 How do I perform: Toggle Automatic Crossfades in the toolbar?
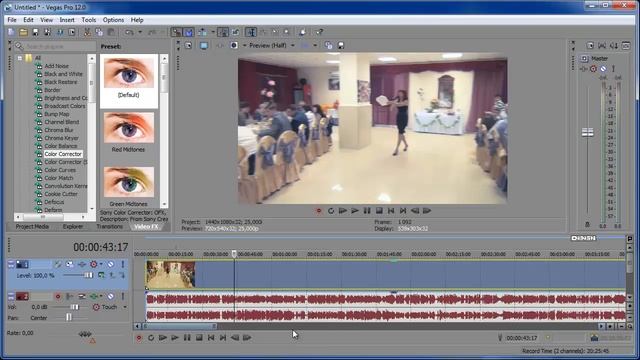tap(189, 32)
